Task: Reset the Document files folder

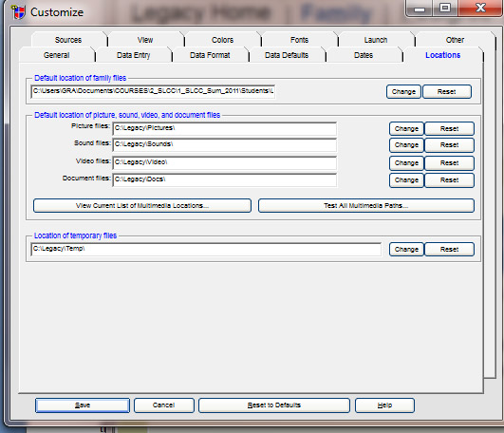Action: 449,180
